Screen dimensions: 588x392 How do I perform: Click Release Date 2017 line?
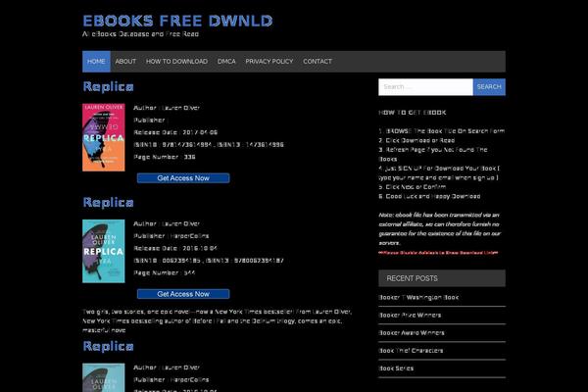[175, 132]
